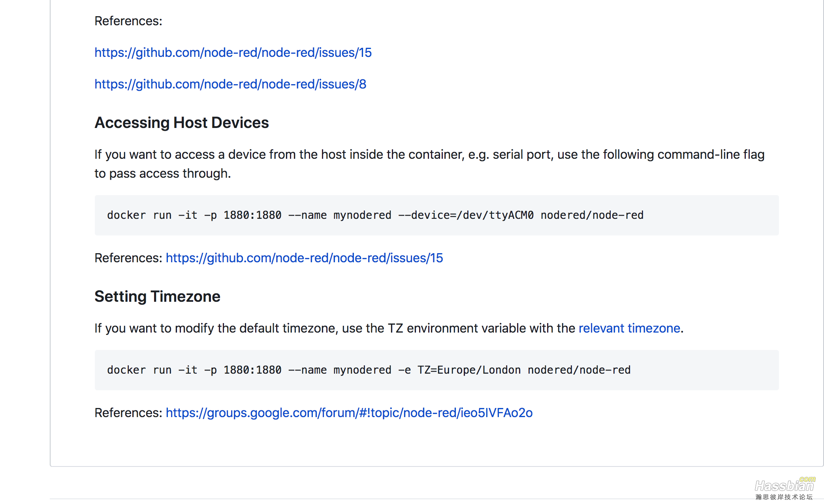Open the first node-red issues/15 link

[233, 53]
